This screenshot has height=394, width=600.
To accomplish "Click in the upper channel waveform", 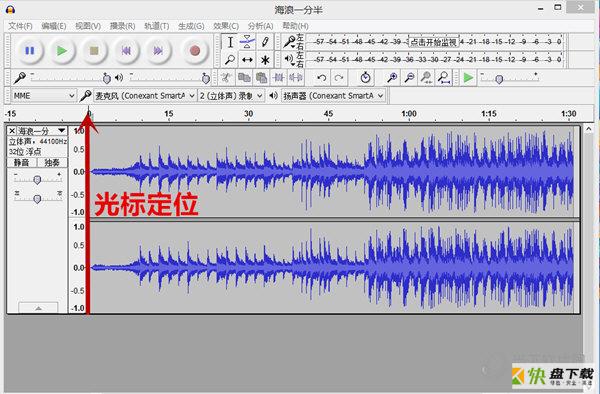I will tap(331, 171).
